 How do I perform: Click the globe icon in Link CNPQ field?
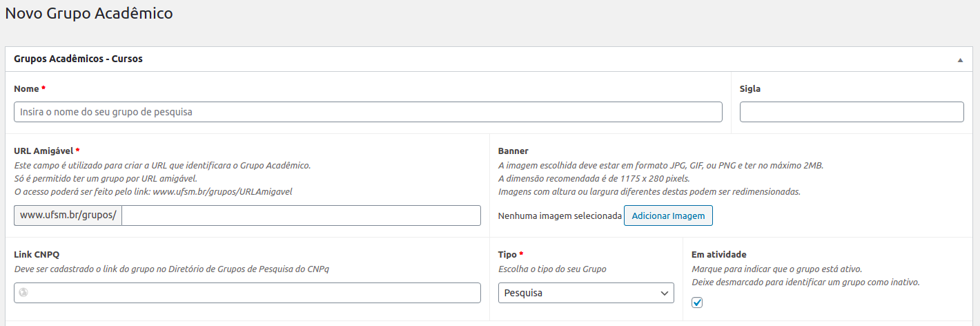pos(23,292)
